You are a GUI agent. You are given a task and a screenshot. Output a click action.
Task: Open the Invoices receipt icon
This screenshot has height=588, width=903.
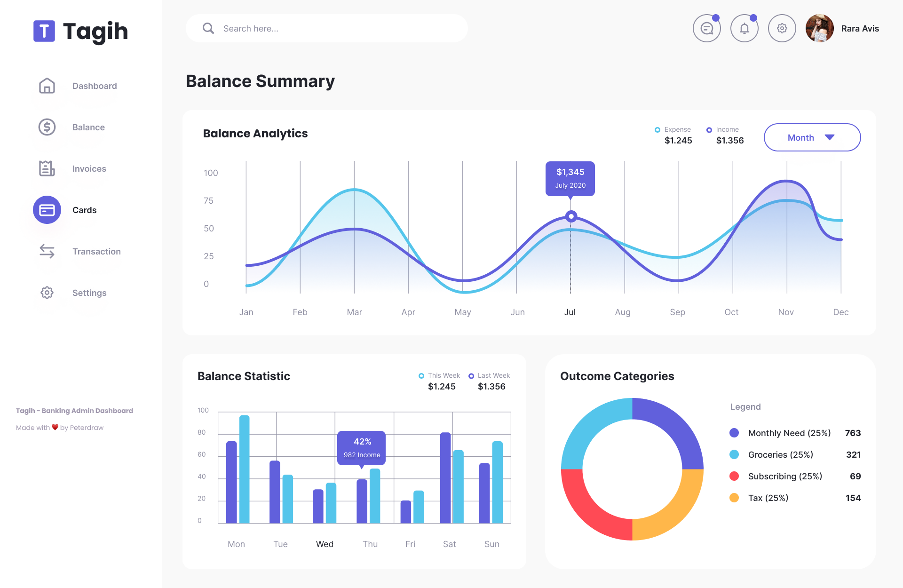47,168
